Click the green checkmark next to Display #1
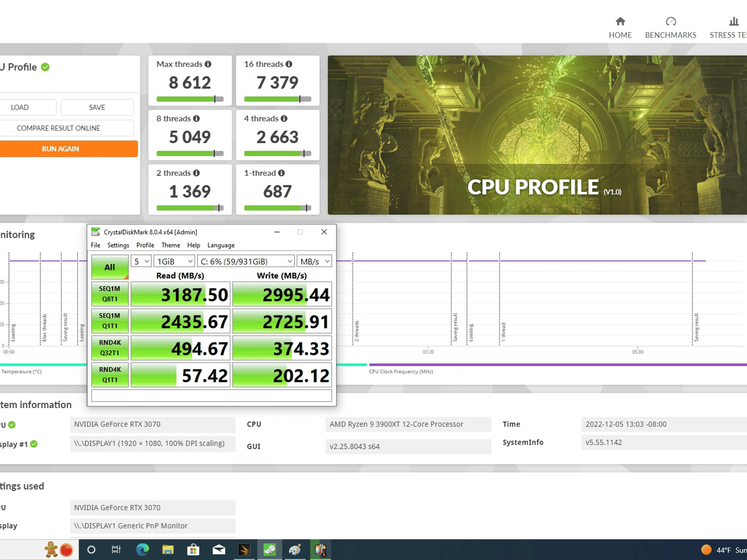747x560 pixels. pos(34,444)
